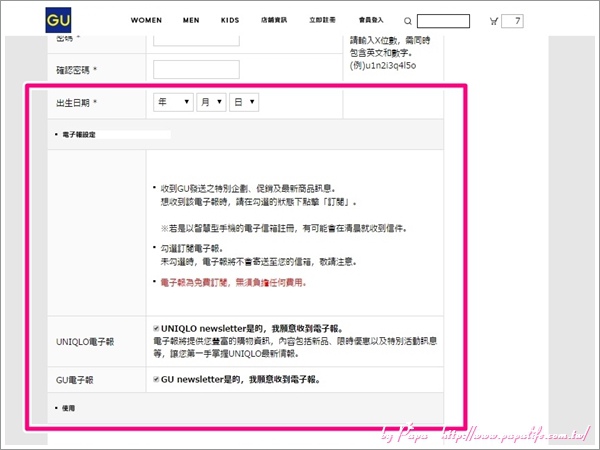Viewport: 600px width, 450px height.
Task: Open the KIDS menu
Action: [230, 20]
